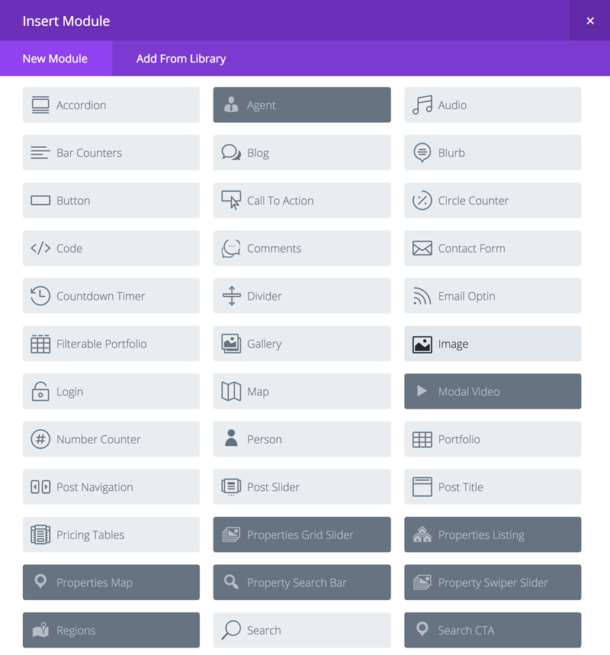Click the Login padlock icon

41,391
